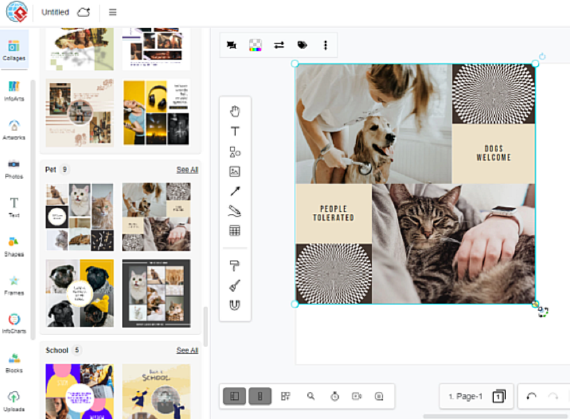Viewport: 570px width, 419px height.
Task: Open the InfoCharts sidebar category
Action: pyautogui.click(x=14, y=323)
